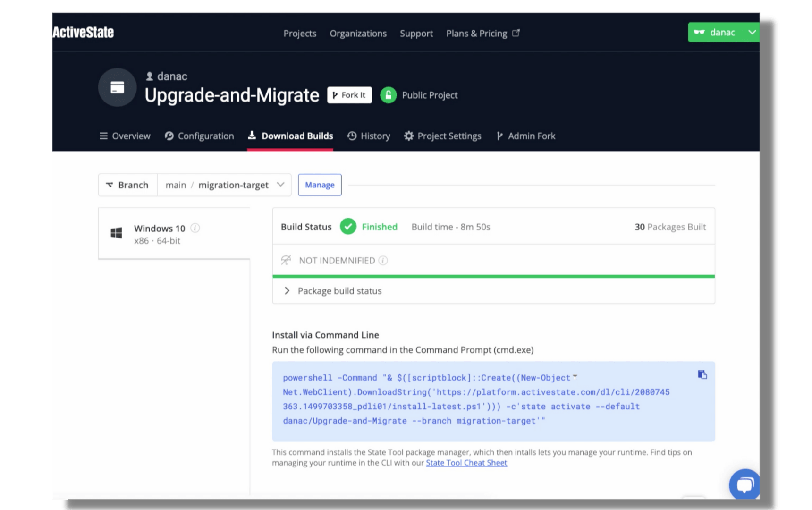This screenshot has height=510, width=812.
Task: Open the Projects menu item
Action: (300, 34)
